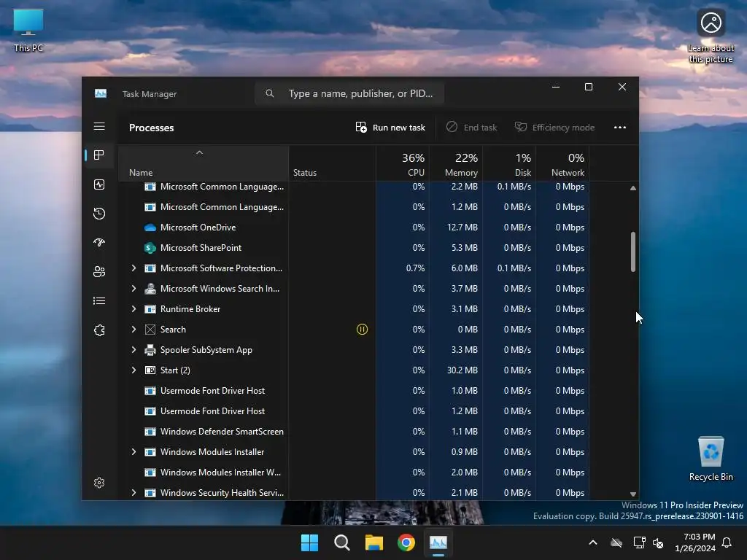The image size is (747, 560).
Task: Expand the Search process group
Action: [x=134, y=330]
